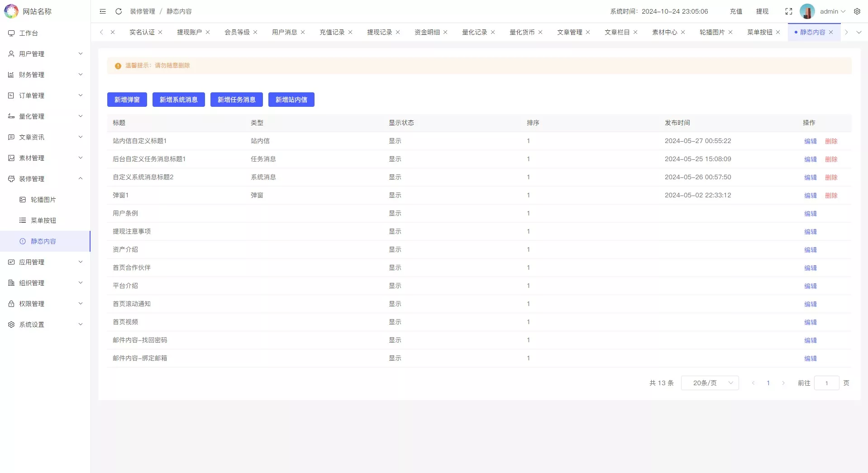Open the 20条/页 page size dropdown

pyautogui.click(x=710, y=382)
